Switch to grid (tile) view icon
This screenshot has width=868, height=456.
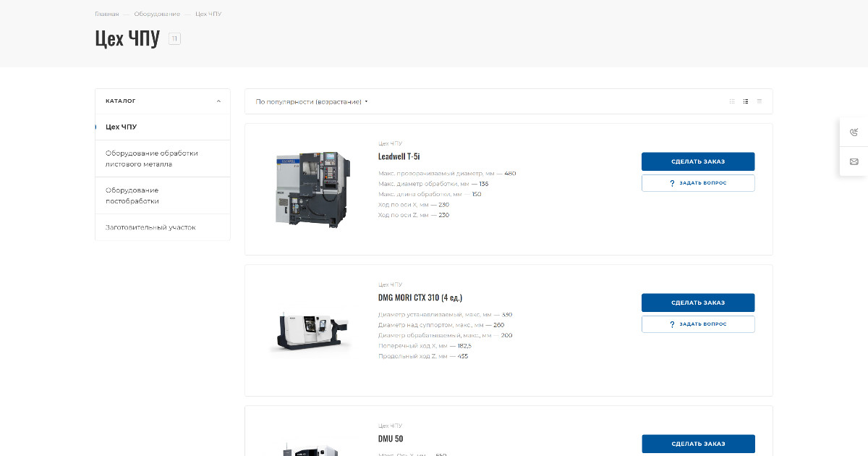click(732, 101)
